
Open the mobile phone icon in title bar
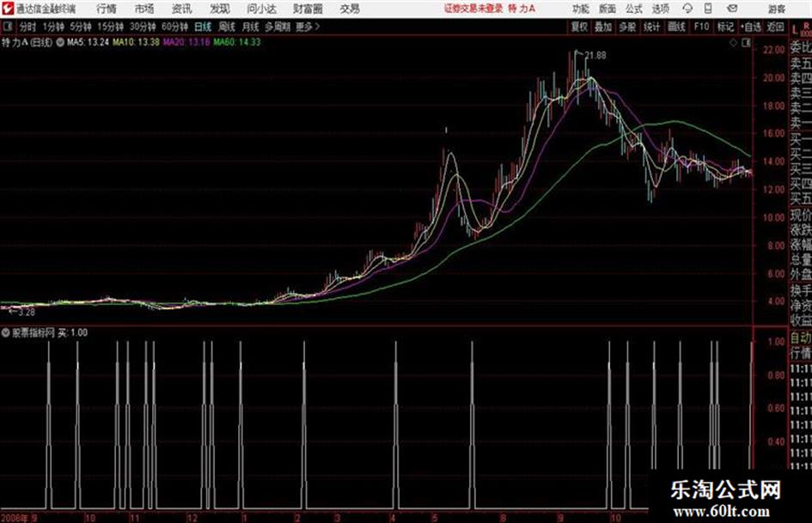click(x=708, y=9)
